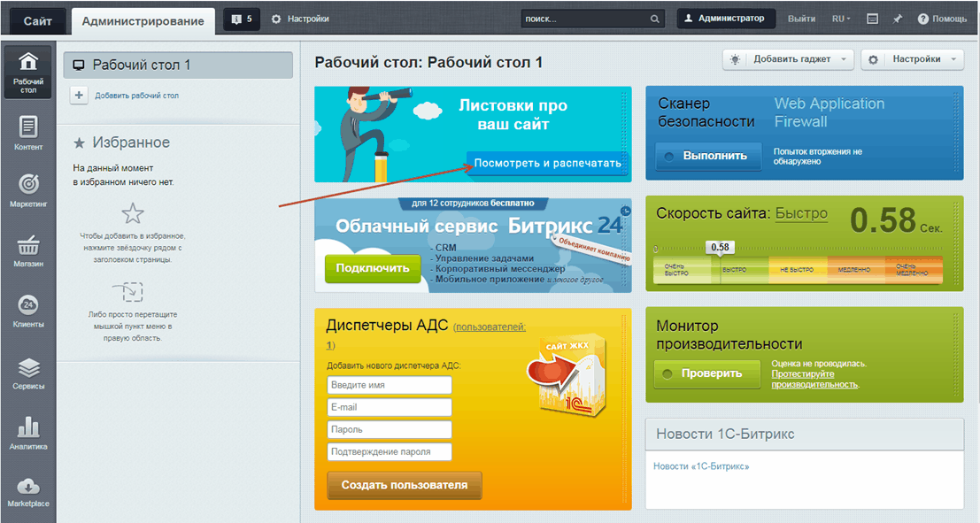Image resolution: width=980 pixels, height=523 pixels.
Task: Click the Сайт ЖКХ box image
Action: (x=567, y=375)
